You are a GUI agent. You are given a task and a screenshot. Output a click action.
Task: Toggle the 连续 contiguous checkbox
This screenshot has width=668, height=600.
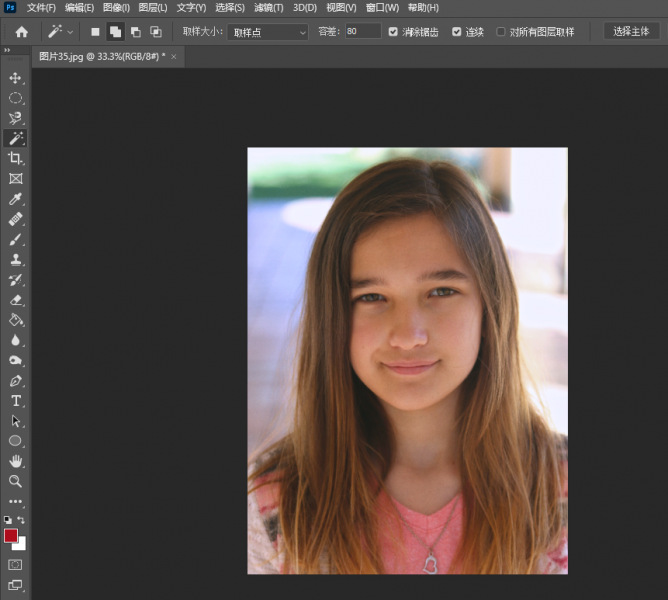point(457,32)
